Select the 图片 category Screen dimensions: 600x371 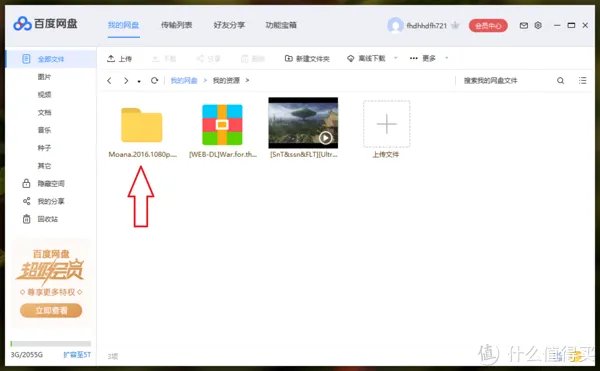(x=44, y=77)
